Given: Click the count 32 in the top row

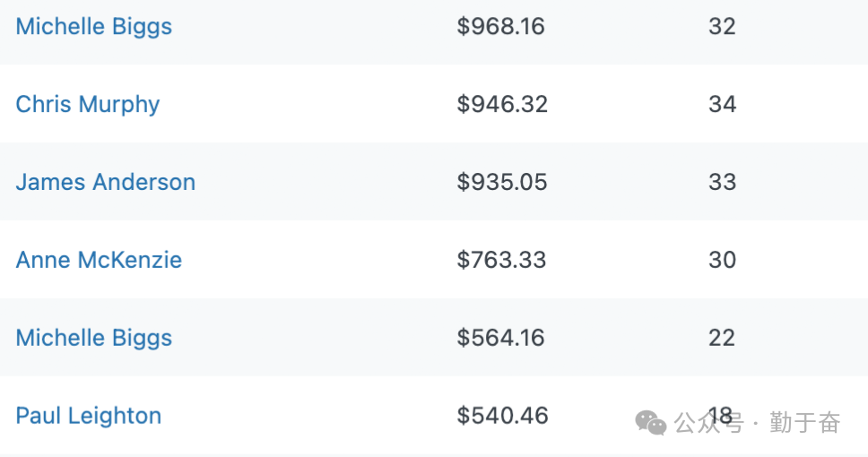Looking at the screenshot, I should click(x=722, y=27).
